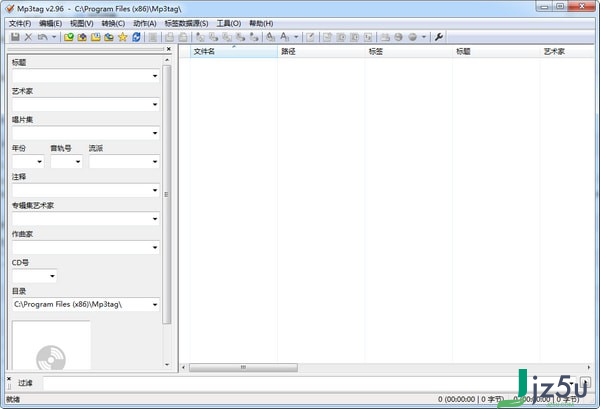Click the Tag to filename converter icon
The width and height of the screenshot is (600, 409).
tap(200, 37)
